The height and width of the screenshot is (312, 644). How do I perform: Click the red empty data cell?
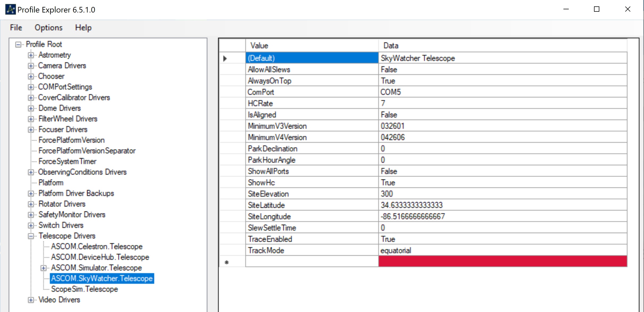(503, 261)
